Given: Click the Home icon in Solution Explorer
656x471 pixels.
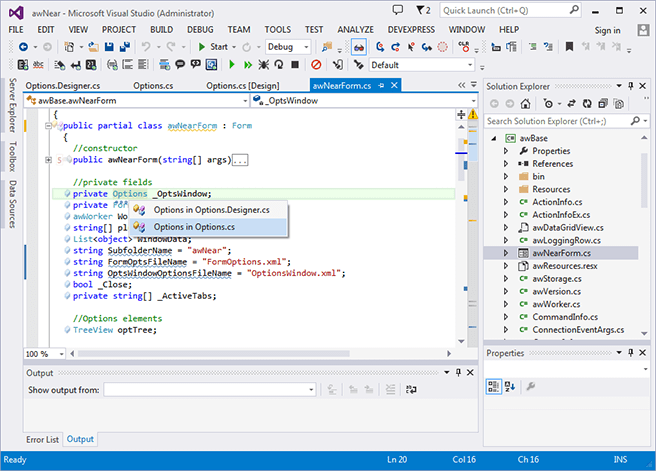Looking at the screenshot, I should pyautogui.click(x=526, y=103).
